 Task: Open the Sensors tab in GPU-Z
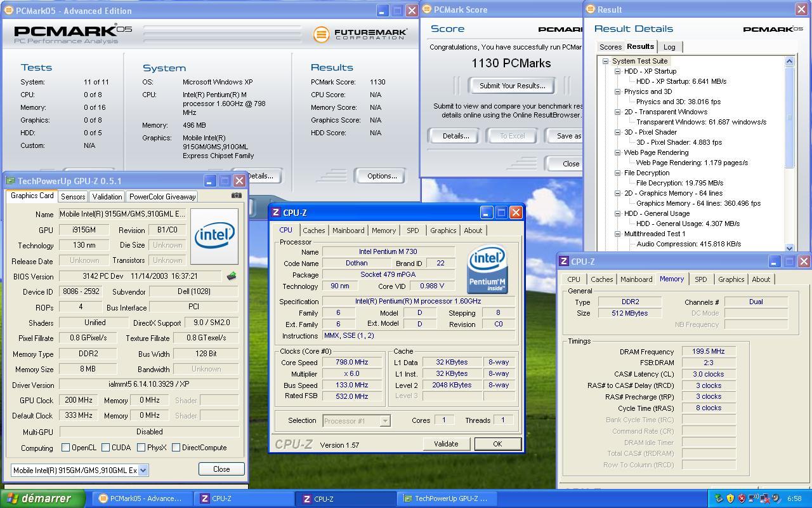pyautogui.click(x=73, y=197)
